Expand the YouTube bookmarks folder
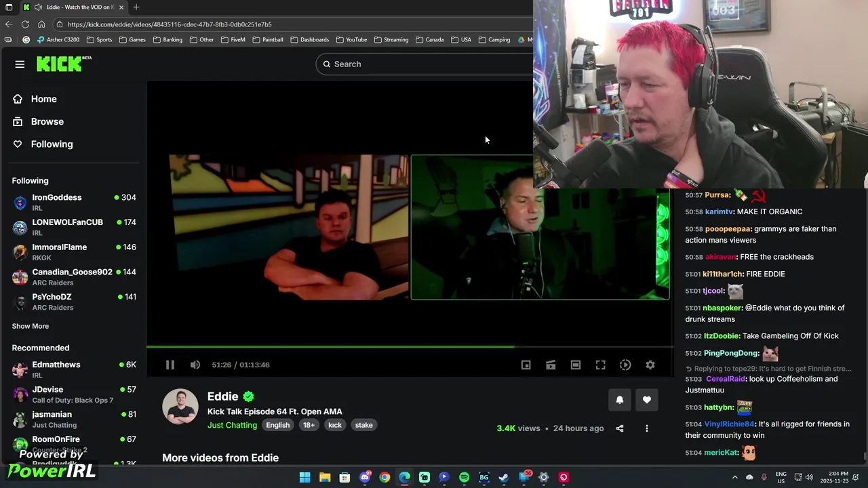Screen dimensions: 868x488 [x=351, y=39]
